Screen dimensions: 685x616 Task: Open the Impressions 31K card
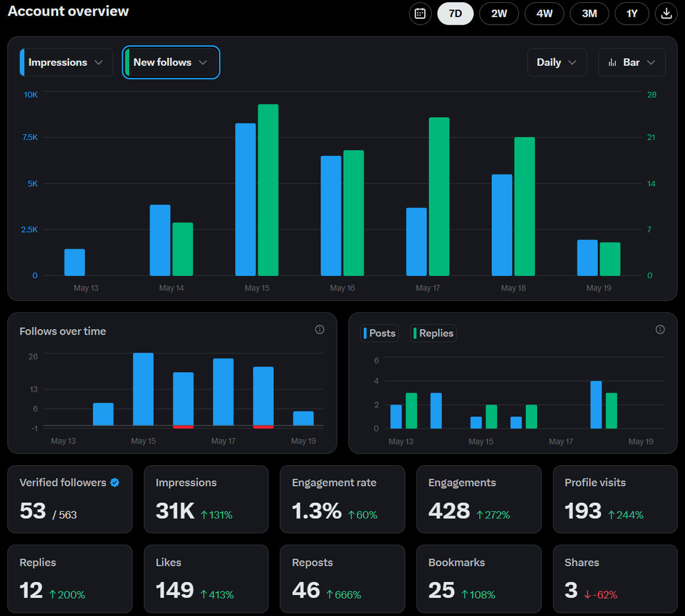[206, 499]
